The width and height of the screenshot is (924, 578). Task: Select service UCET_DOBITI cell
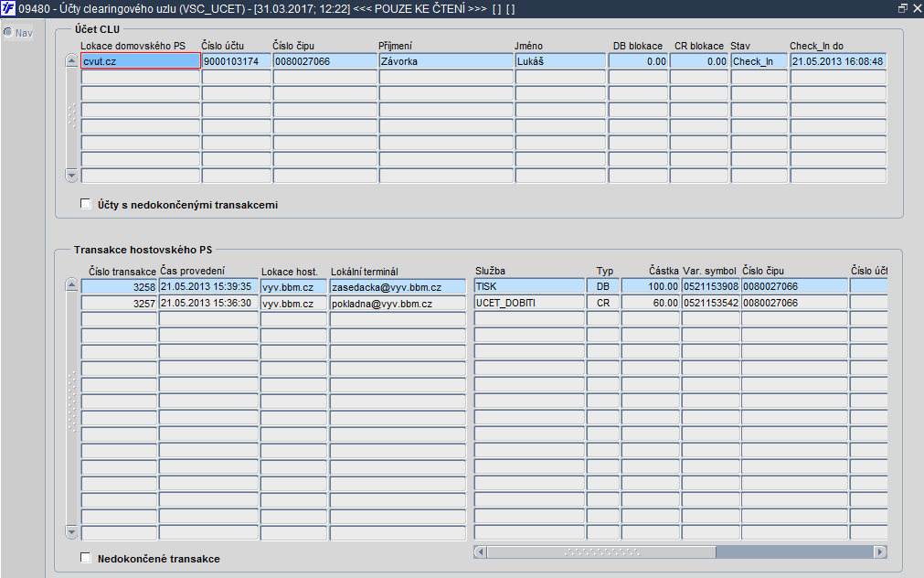pos(529,303)
